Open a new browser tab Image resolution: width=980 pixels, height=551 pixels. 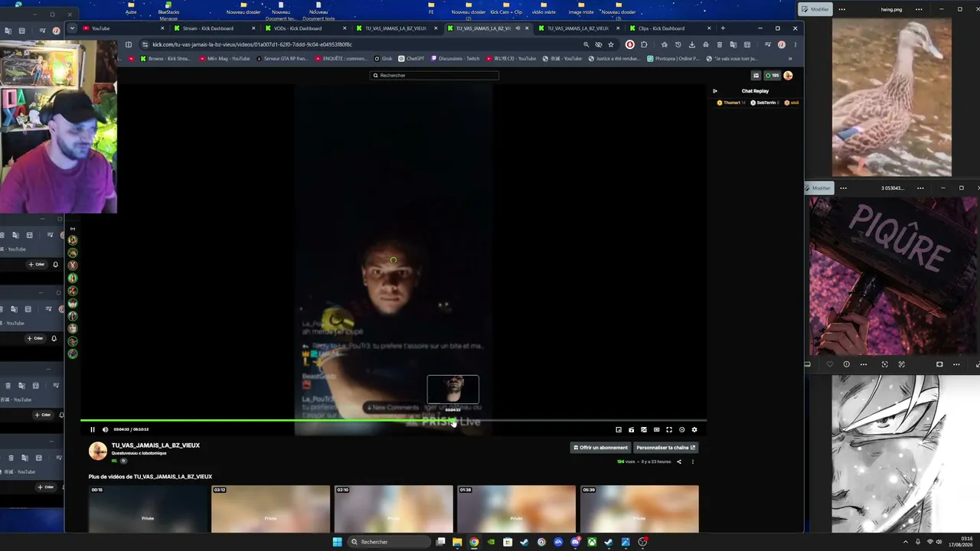[x=723, y=28]
